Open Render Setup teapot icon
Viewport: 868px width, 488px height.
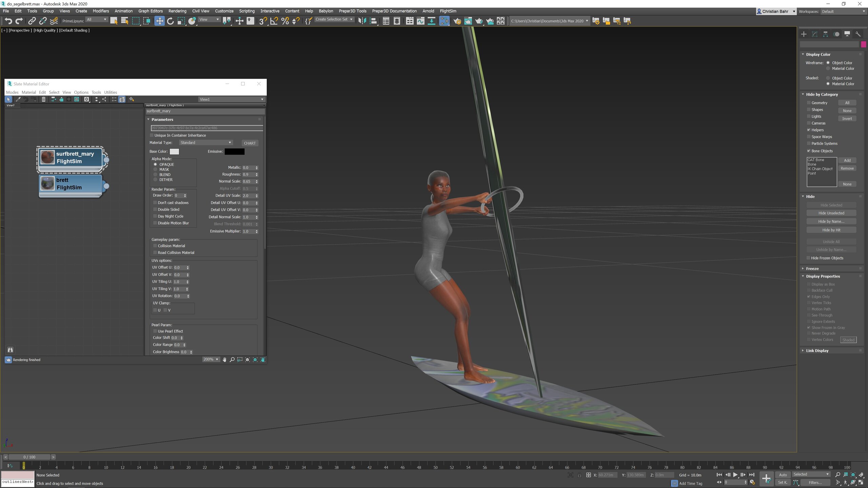457,21
